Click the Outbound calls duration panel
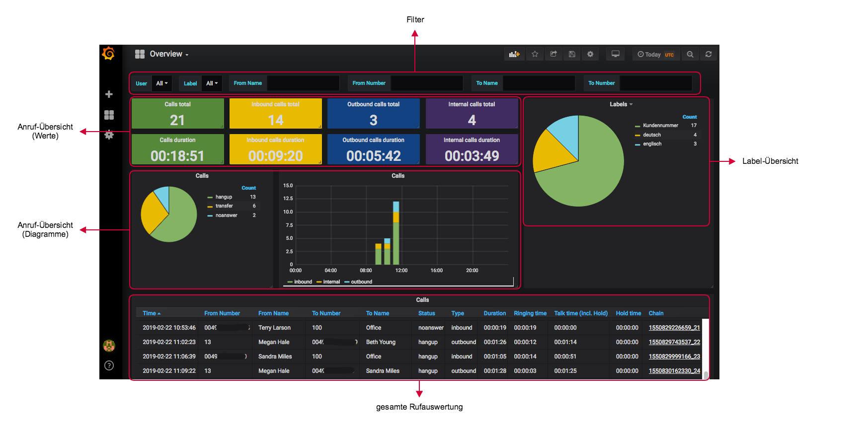The height and width of the screenshot is (427, 868). tap(373, 149)
